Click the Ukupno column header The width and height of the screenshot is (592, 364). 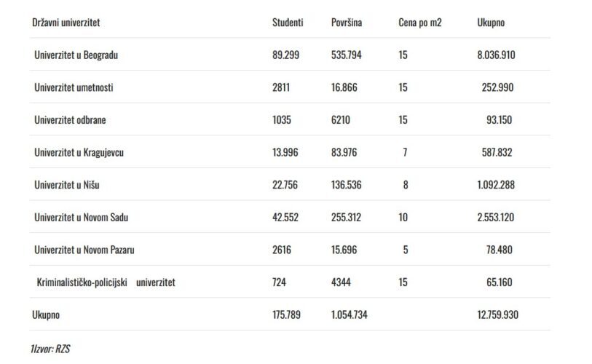[491, 23]
